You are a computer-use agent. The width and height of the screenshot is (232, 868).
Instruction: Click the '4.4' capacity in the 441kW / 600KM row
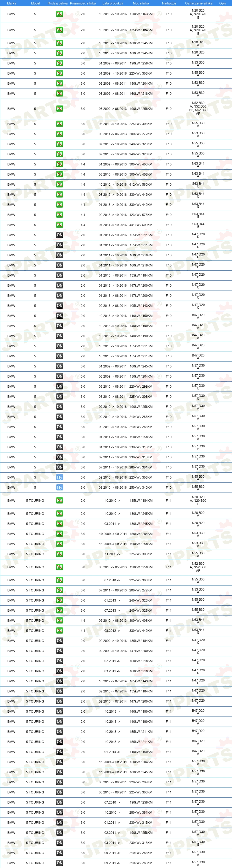coord(83,225)
